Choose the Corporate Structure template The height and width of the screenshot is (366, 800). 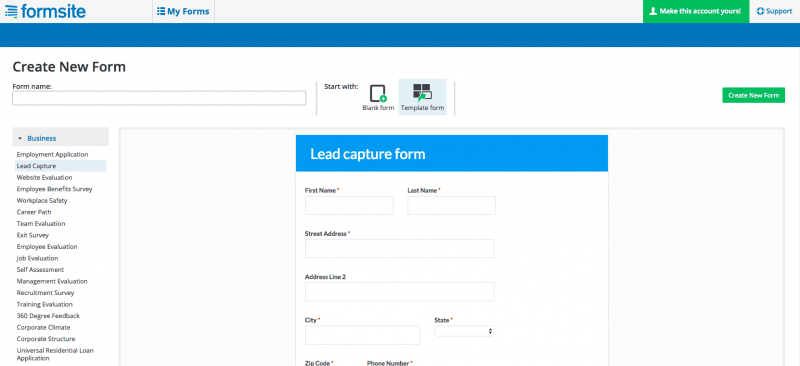point(46,339)
